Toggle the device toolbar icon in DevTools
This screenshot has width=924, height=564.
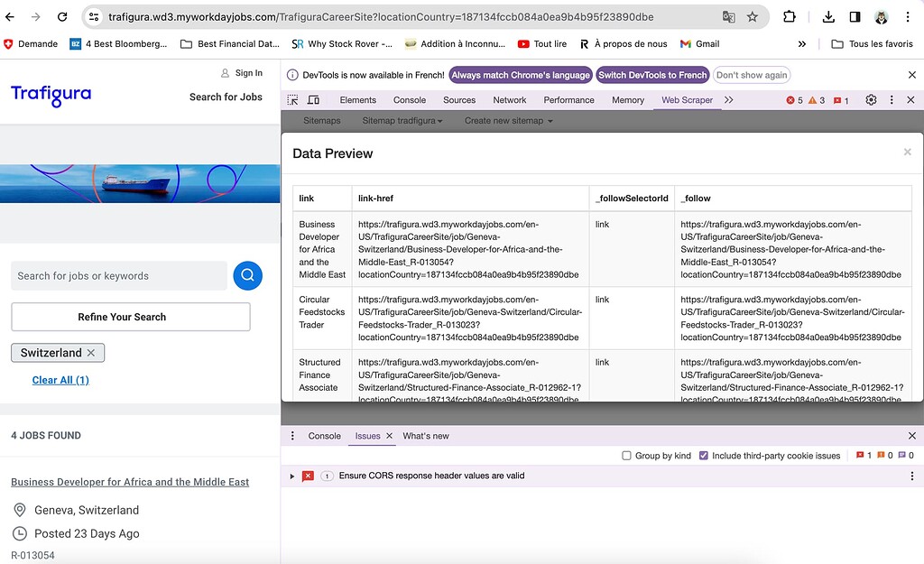pyautogui.click(x=315, y=100)
